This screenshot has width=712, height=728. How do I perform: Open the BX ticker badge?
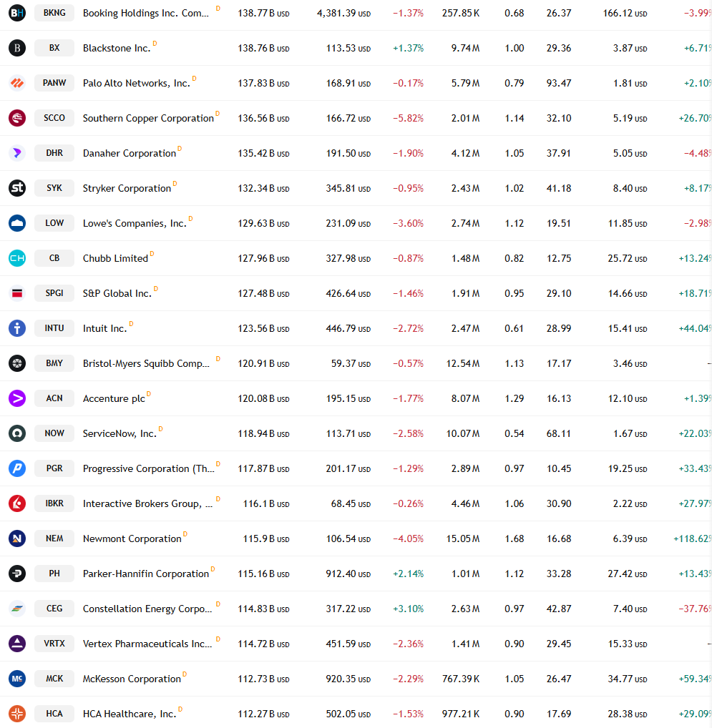point(54,48)
